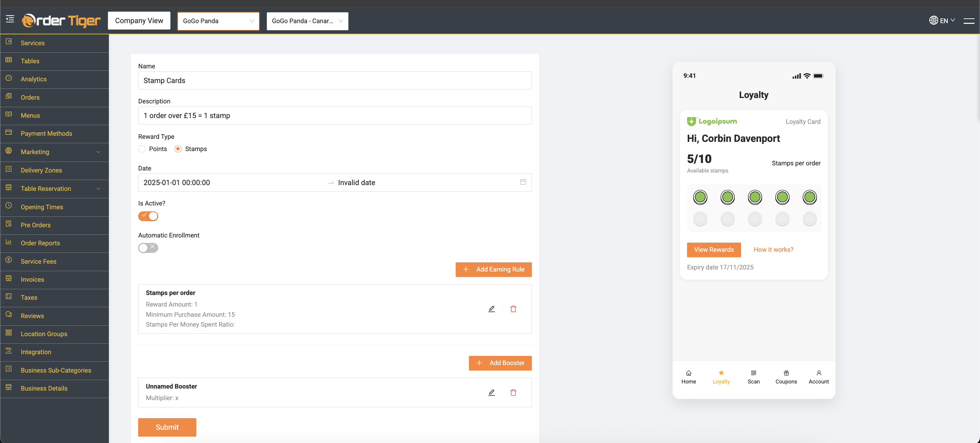Delete the Unnamed Booster entry
980x443 pixels.
click(x=513, y=392)
